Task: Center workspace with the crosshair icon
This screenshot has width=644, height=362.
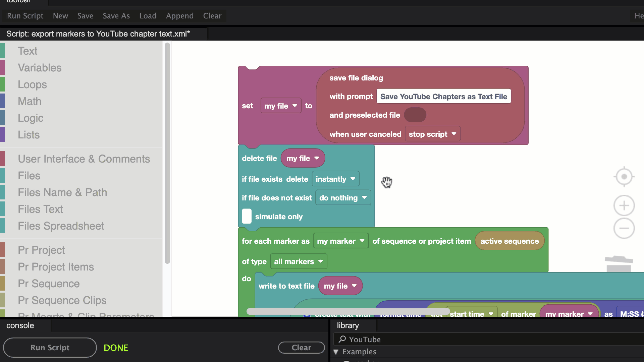Action: 624,177
